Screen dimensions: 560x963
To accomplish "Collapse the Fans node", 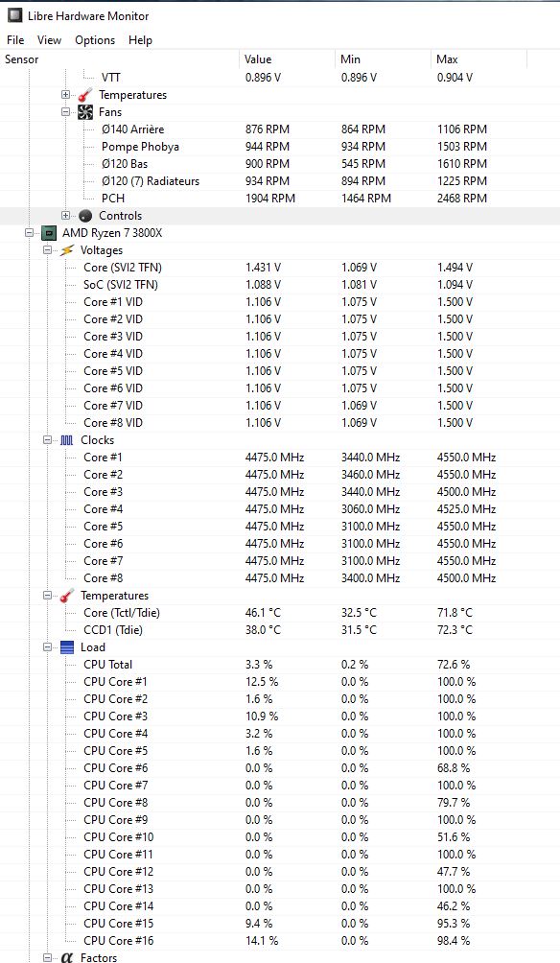I will [x=66, y=112].
